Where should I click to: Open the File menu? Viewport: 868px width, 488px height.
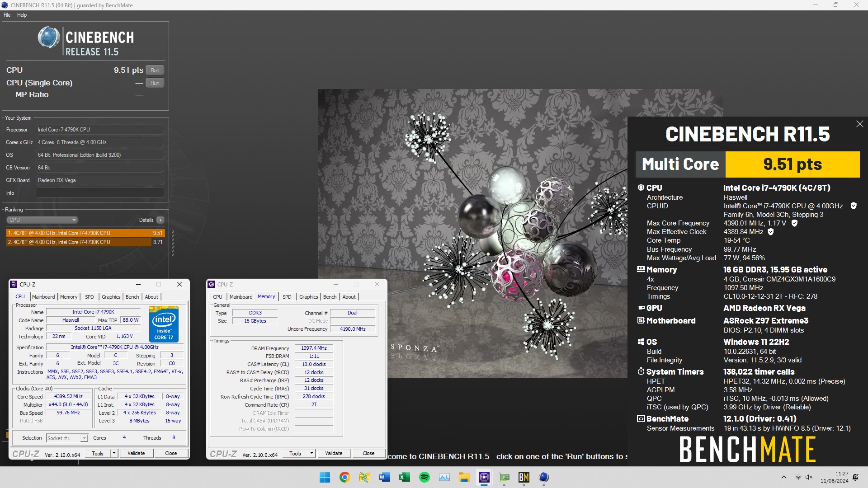(7, 15)
